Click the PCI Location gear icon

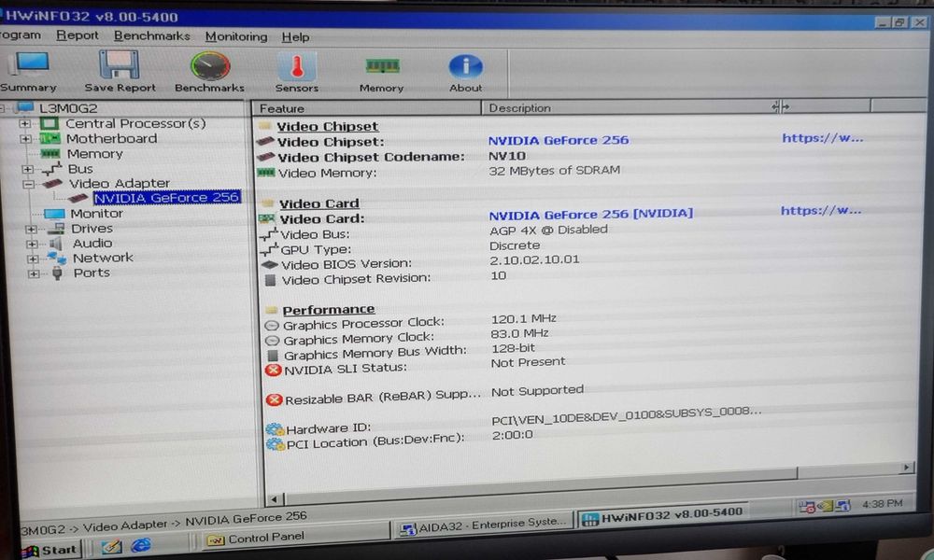(276, 444)
